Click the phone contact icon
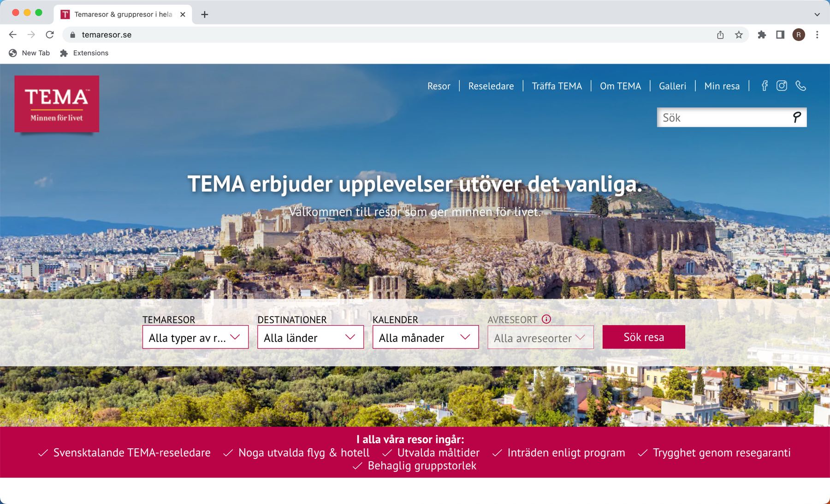This screenshot has height=504, width=830. coord(801,86)
